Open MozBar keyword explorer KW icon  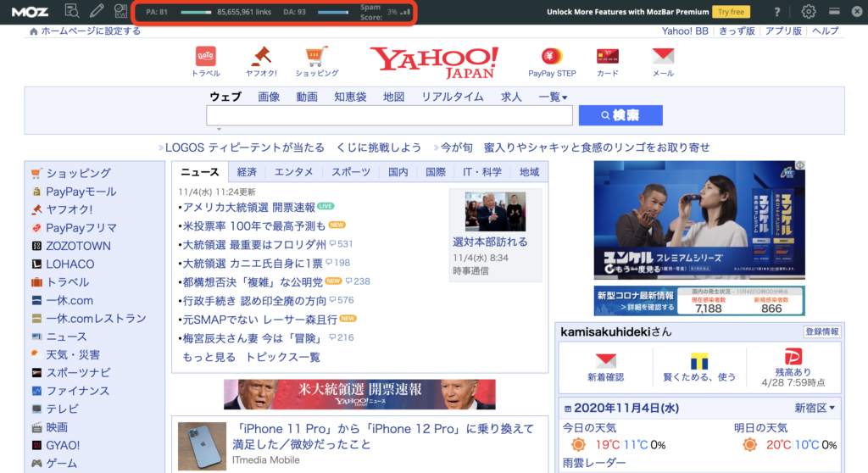pyautogui.click(x=120, y=11)
